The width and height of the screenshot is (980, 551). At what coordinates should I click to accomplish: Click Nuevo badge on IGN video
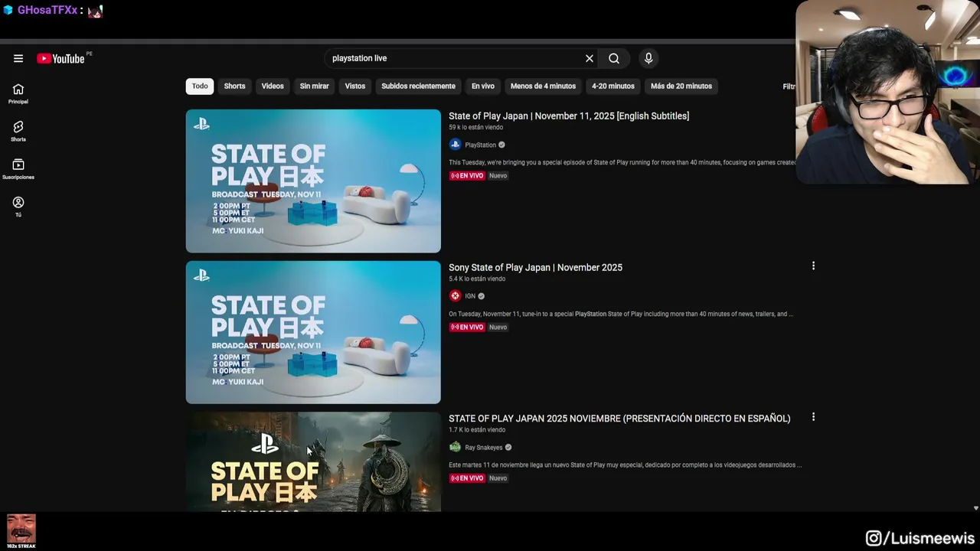[498, 328]
